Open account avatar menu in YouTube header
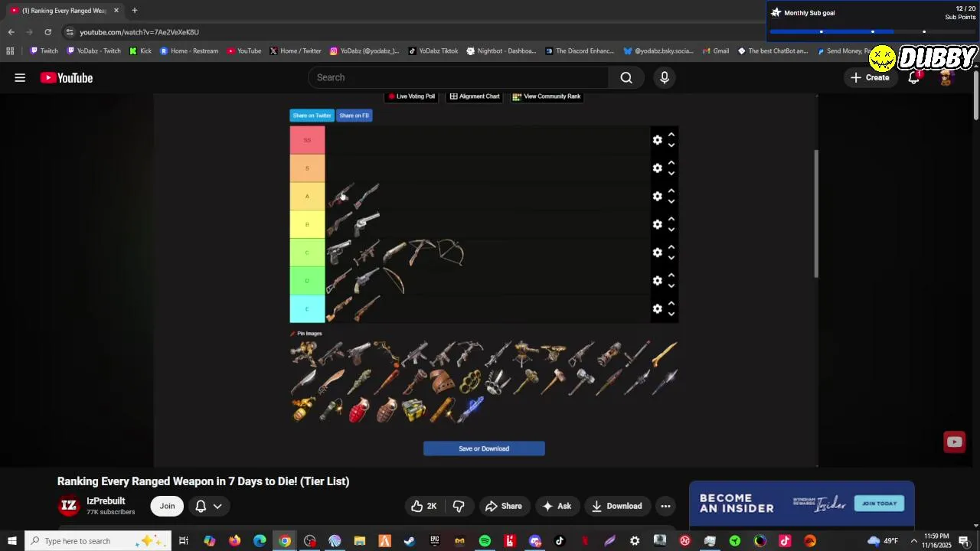Viewport: 980px width, 551px height. (946, 77)
